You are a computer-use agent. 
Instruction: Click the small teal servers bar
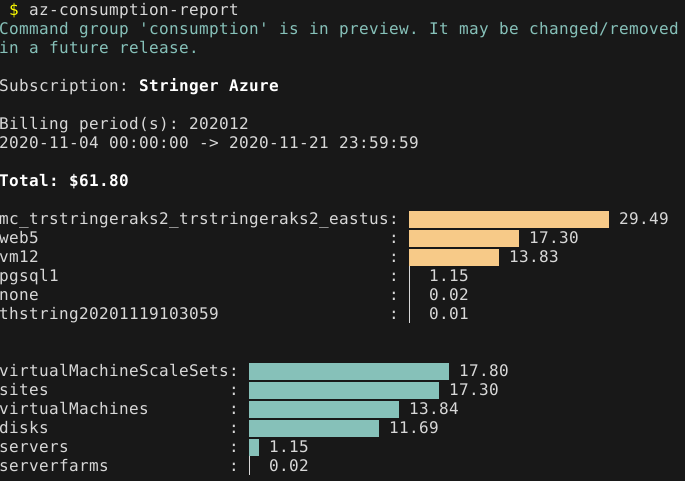(x=254, y=448)
